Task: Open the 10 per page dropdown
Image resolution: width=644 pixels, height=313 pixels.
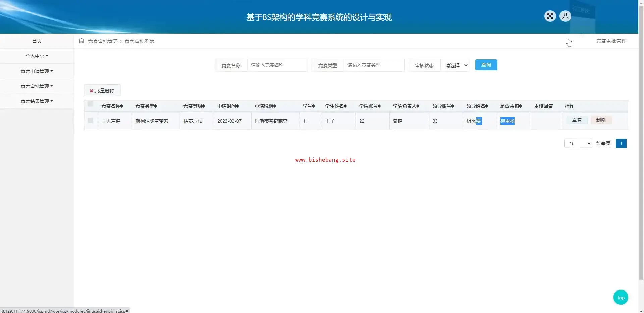Action: (578, 143)
